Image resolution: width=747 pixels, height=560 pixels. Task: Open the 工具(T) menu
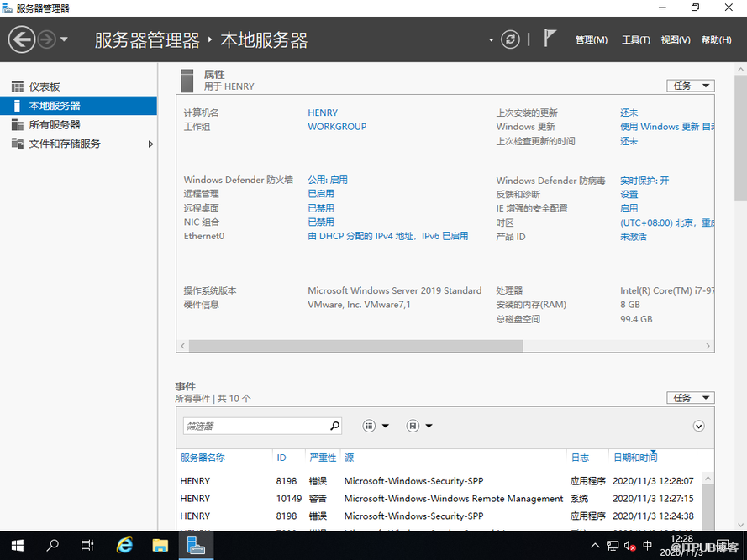pos(635,39)
